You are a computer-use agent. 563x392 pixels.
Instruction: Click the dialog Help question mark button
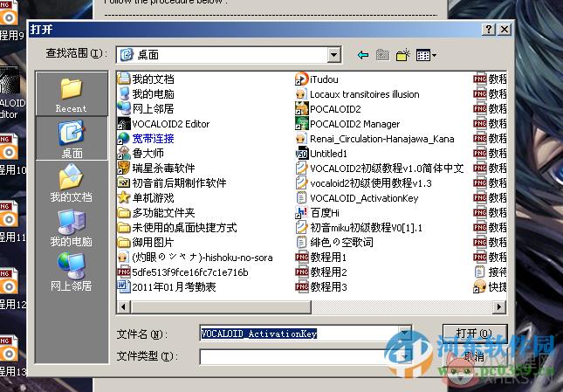tap(488, 29)
